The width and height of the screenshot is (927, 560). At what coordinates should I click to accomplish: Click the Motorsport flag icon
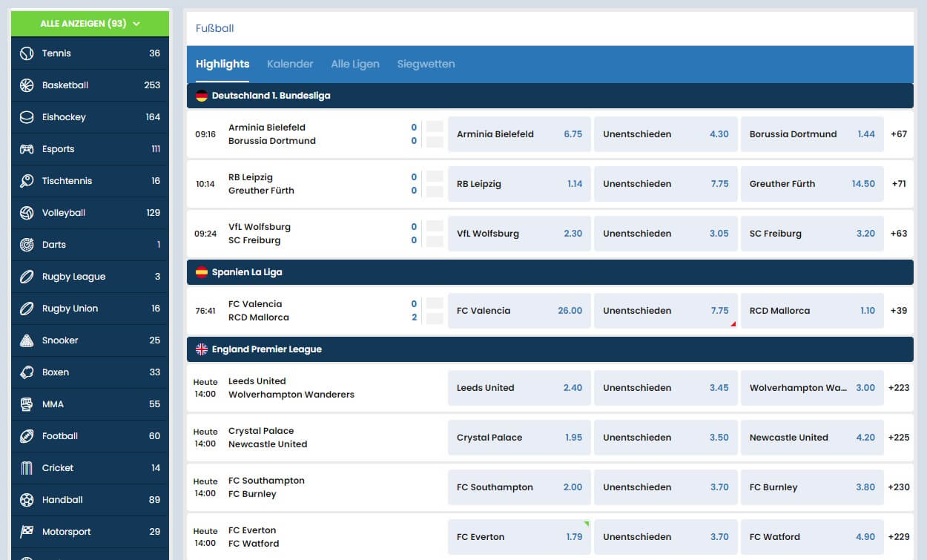pyautogui.click(x=27, y=532)
